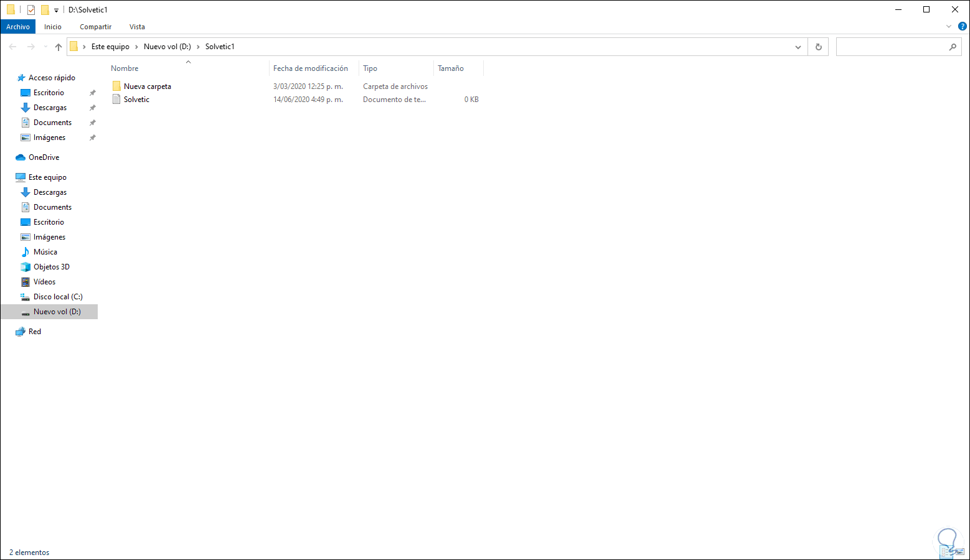
Task: Switch to details view using status bar icon
Action: point(946,551)
